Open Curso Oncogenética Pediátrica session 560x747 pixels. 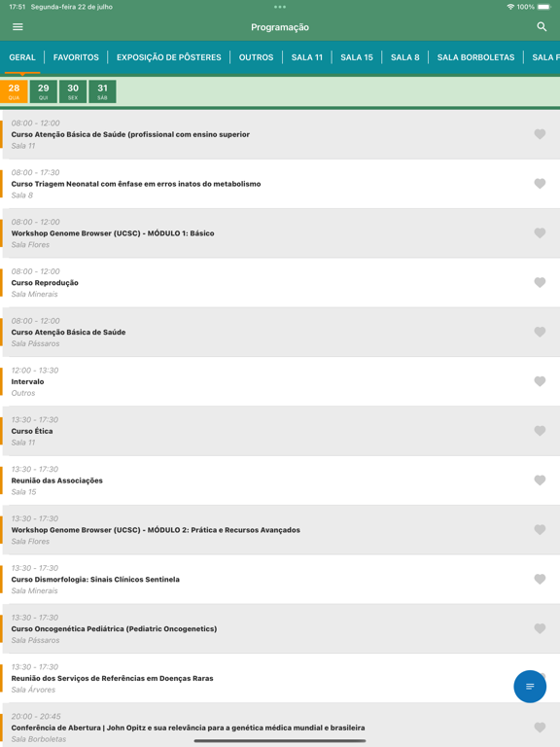coord(280,629)
